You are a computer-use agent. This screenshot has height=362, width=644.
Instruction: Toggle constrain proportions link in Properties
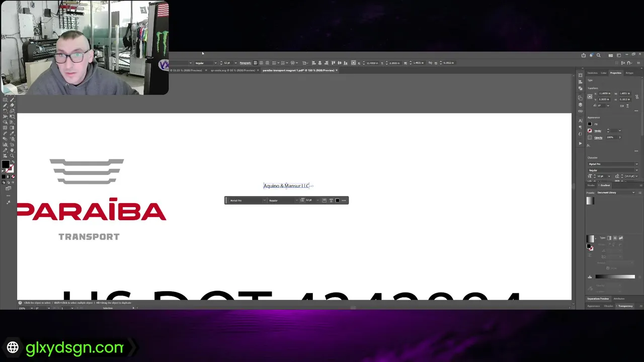(x=637, y=97)
